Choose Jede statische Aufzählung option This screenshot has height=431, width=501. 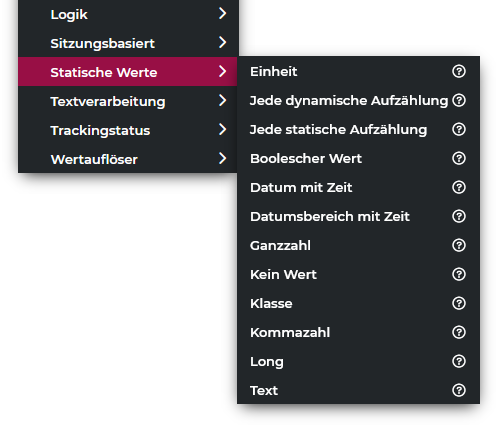358,129
